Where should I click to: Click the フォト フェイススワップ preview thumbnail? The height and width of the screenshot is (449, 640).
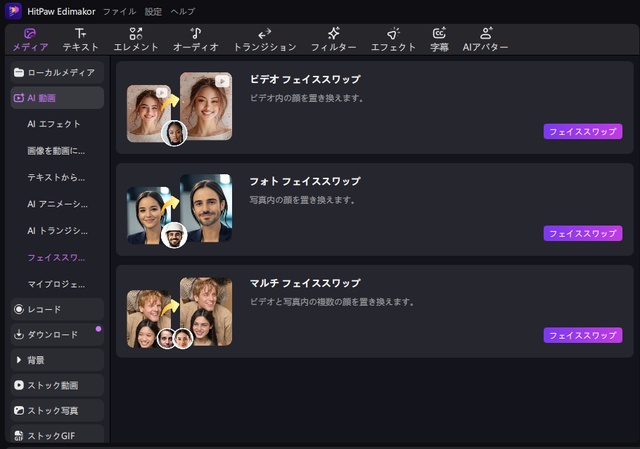pyautogui.click(x=180, y=211)
